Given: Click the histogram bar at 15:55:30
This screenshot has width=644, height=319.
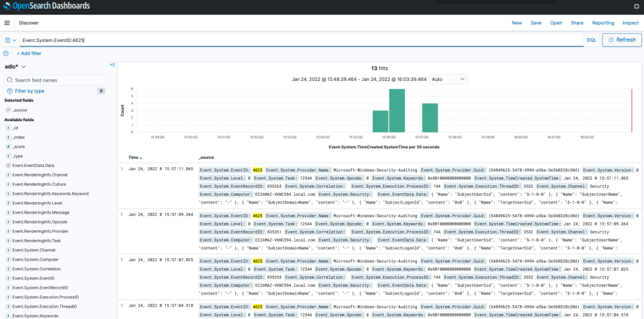Looking at the screenshot, I should (x=380, y=121).
